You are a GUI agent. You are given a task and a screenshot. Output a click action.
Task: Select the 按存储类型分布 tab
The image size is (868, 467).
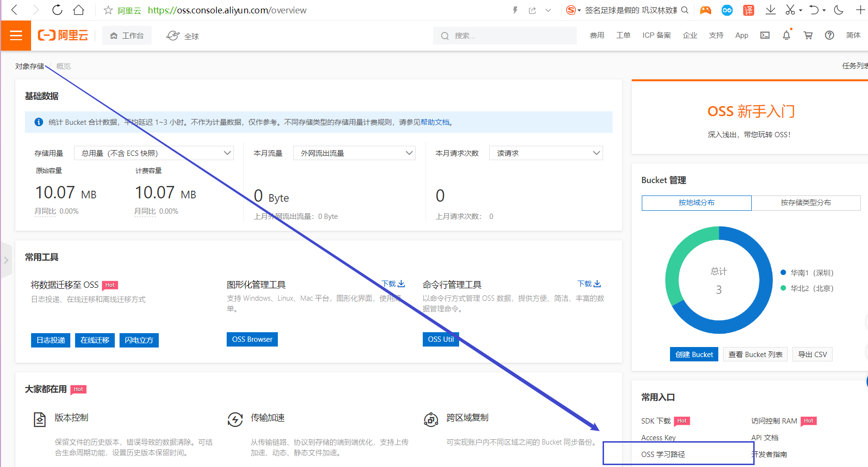coord(806,203)
